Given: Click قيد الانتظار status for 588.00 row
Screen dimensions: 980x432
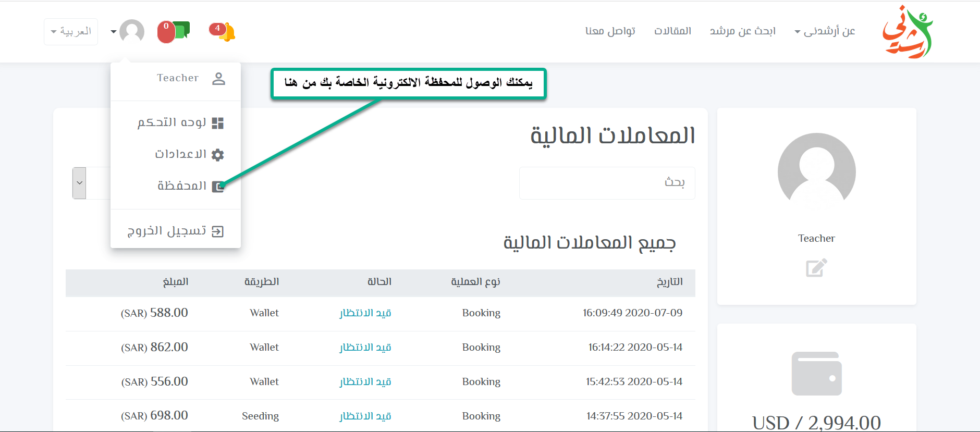Looking at the screenshot, I should coord(365,313).
